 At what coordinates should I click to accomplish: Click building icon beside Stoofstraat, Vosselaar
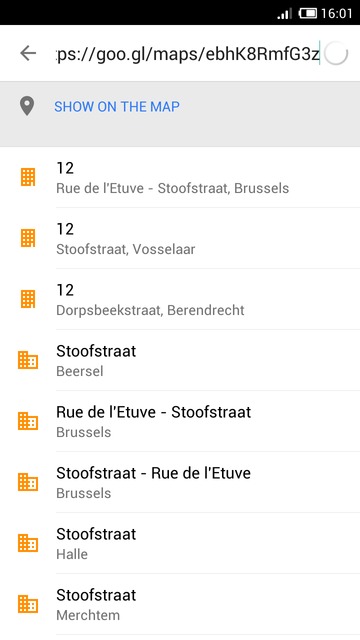pyautogui.click(x=28, y=238)
